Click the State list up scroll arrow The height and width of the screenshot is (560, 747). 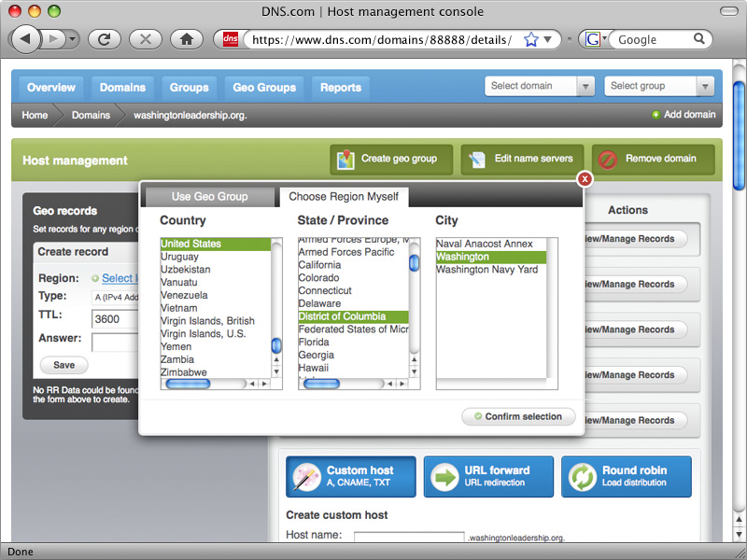coord(414,359)
